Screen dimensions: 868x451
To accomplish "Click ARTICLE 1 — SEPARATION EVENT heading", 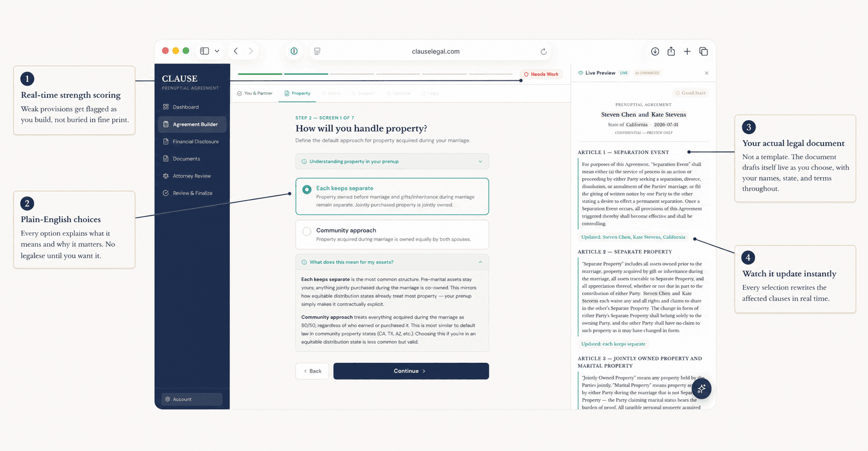I will coord(623,152).
